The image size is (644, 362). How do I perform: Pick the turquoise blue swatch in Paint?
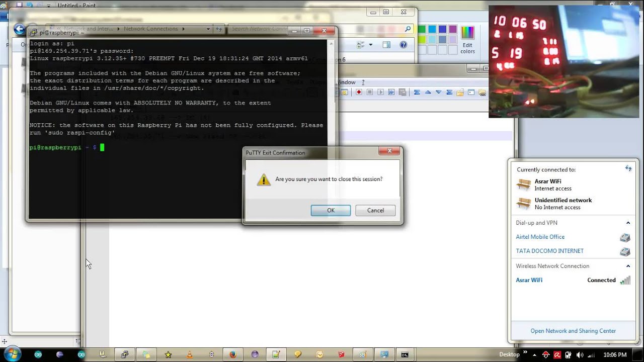[x=432, y=29]
